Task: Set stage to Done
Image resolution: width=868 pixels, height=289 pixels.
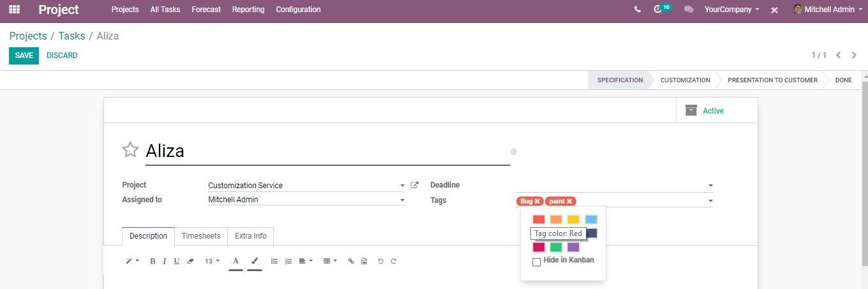Action: (x=843, y=80)
